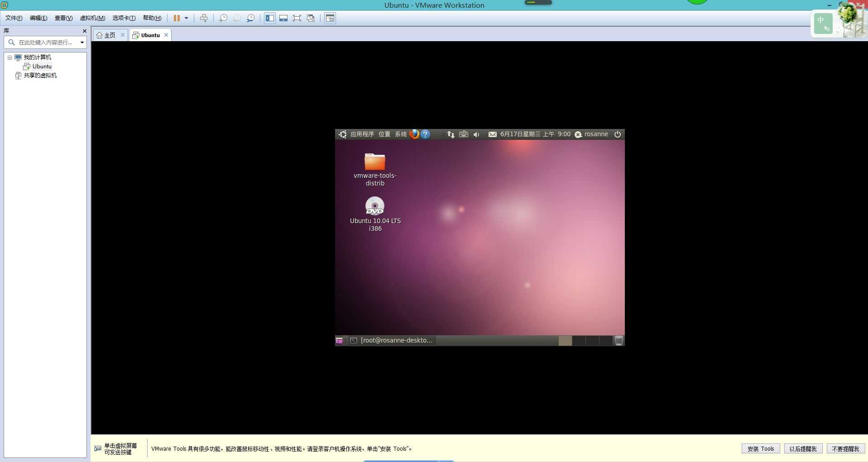
Task: Switch to the root@rosanne-desktop terminal task
Action: [x=392, y=340]
